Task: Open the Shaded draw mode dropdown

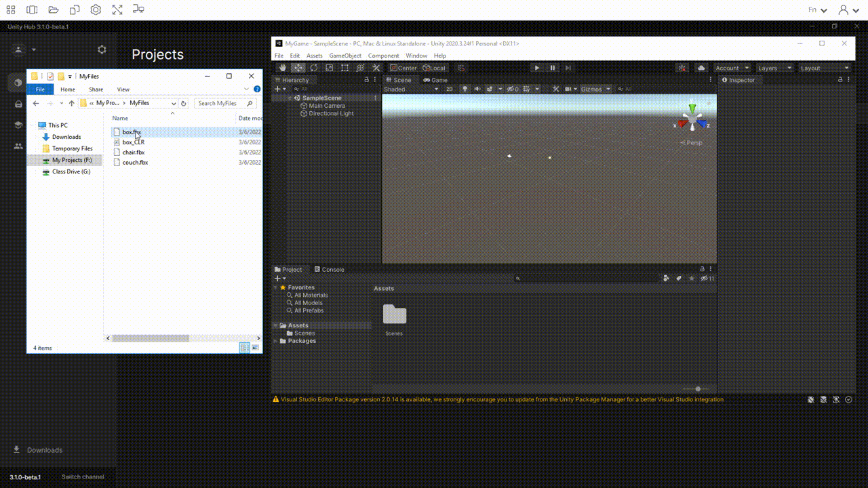Action: tap(410, 89)
